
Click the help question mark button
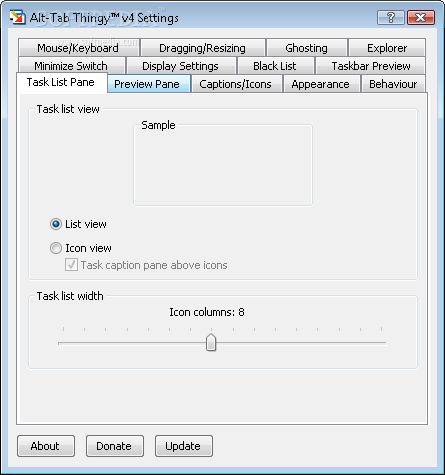[x=391, y=17]
